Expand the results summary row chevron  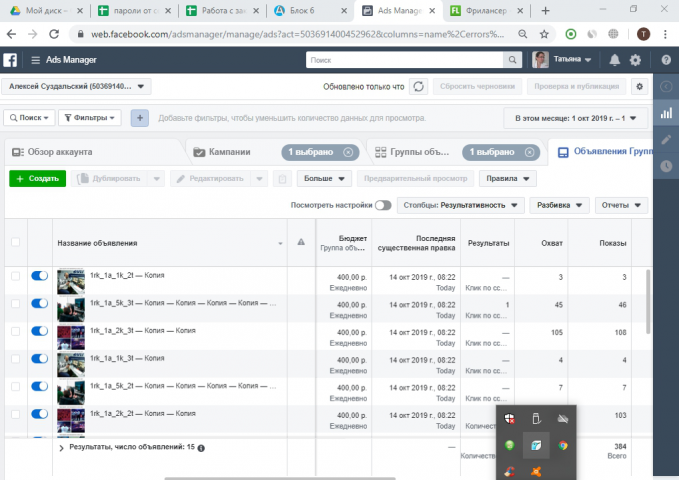(61, 448)
